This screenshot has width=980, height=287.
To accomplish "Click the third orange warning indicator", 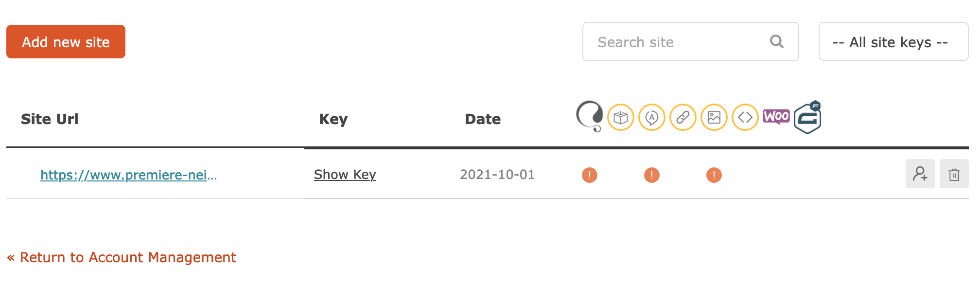I will coord(714,175).
